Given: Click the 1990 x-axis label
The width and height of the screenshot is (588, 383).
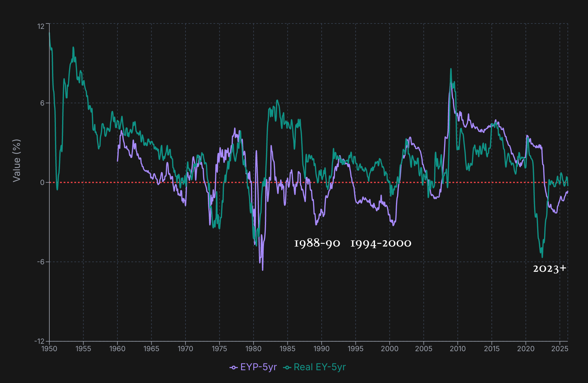Looking at the screenshot, I should point(322,349).
